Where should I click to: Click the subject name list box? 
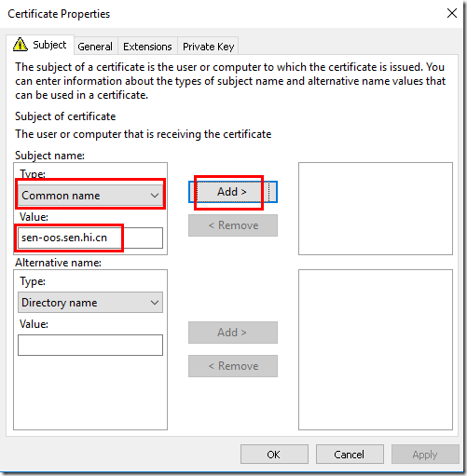[x=376, y=209]
